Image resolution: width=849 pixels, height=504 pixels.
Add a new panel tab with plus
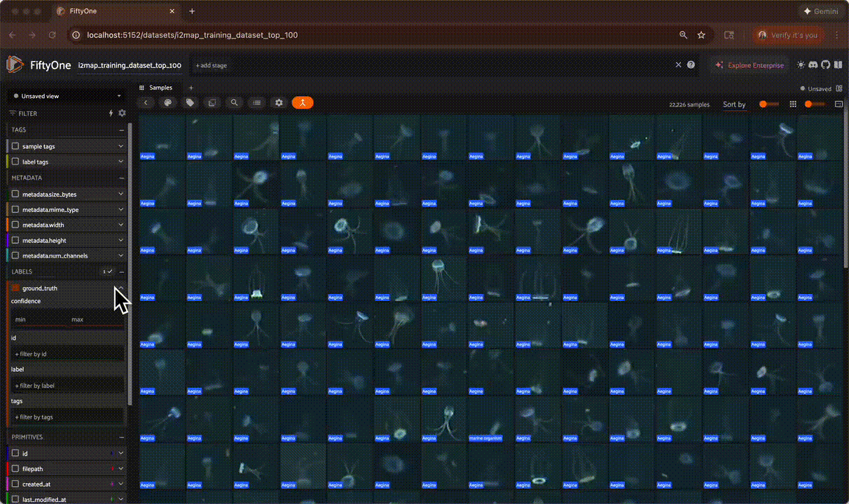pyautogui.click(x=191, y=87)
